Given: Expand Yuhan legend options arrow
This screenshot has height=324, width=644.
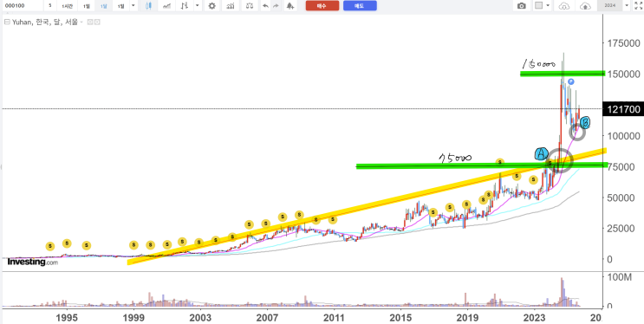Looking at the screenshot, I should tap(81, 23).
